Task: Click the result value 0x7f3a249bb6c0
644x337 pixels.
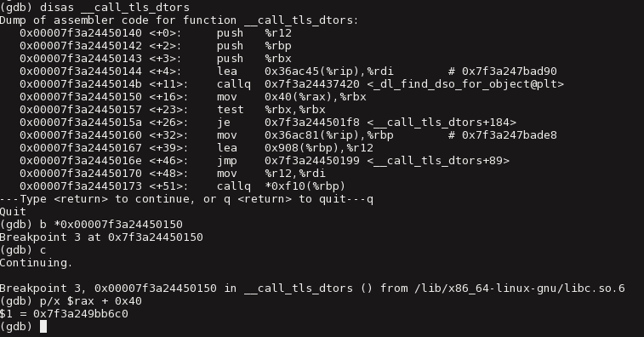Action: (81, 313)
